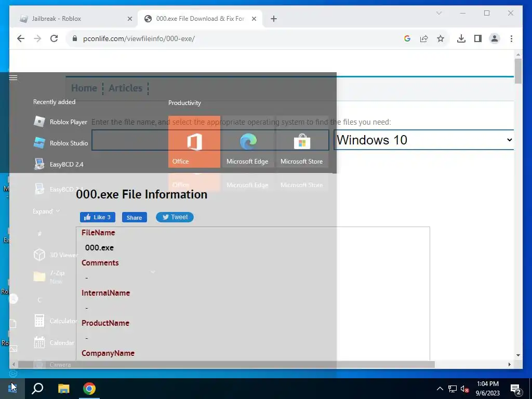The image size is (532, 399).
Task: Open EasyBCD 2.4 from Recently added
Action: coord(58,164)
